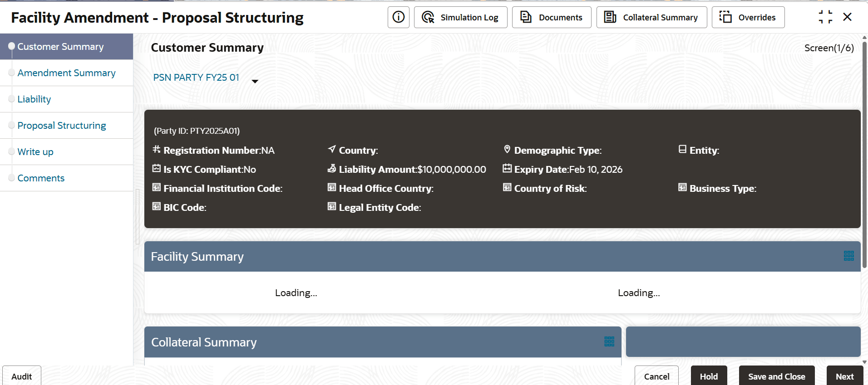Click Business Type icon
868x385 pixels.
click(x=682, y=187)
